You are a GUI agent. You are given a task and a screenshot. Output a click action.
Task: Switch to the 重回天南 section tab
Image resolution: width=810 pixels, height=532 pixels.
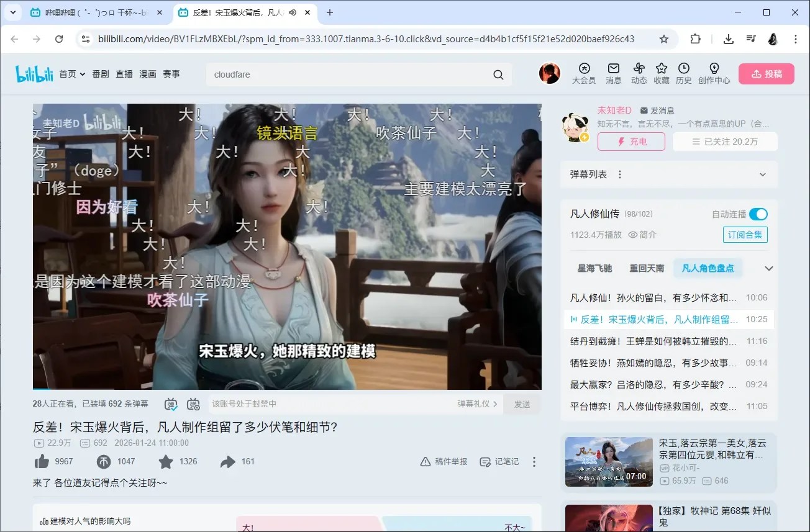coord(647,268)
